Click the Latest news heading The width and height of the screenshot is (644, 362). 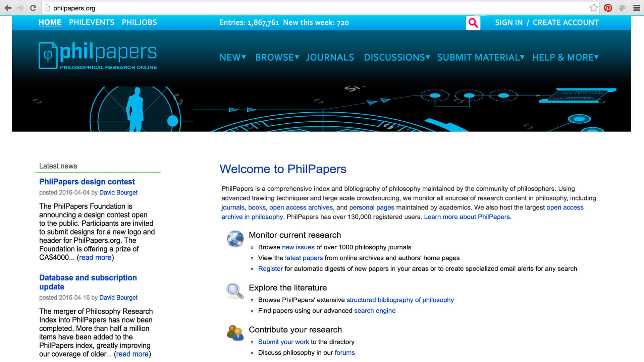click(x=58, y=166)
